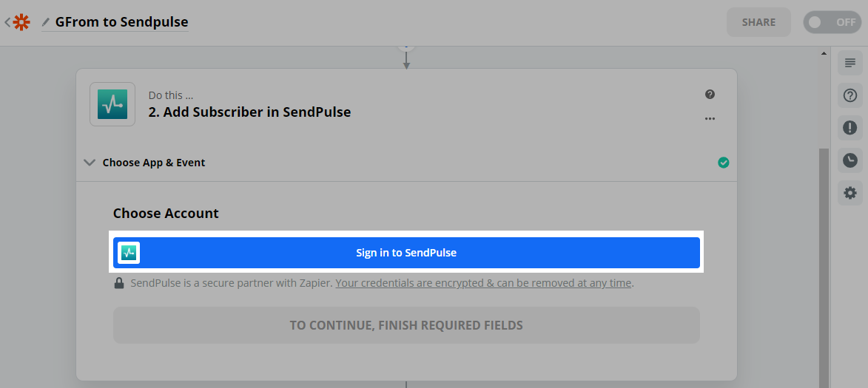Click the SHARE button
Image resolution: width=868 pixels, height=388 pixels.
(x=758, y=22)
